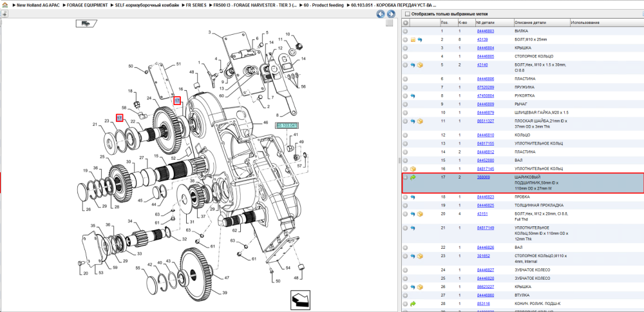Image resolution: width=644 pixels, height=312 pixels.
Task: Open part number 84817149 link
Action: [485, 228]
